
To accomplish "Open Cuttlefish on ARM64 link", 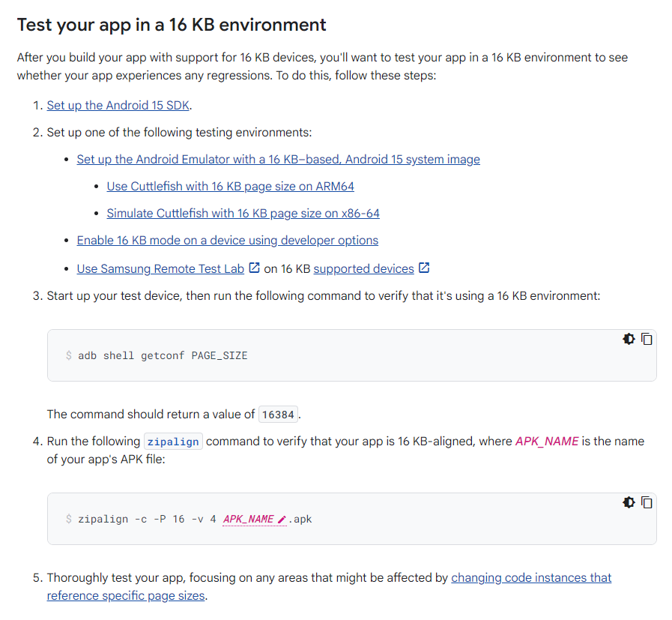I will pyautogui.click(x=230, y=186).
